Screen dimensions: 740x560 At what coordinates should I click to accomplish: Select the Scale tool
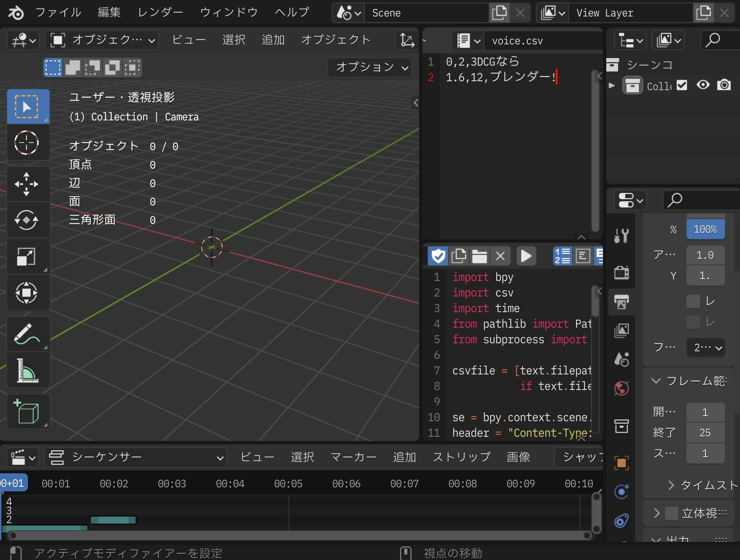tap(28, 256)
